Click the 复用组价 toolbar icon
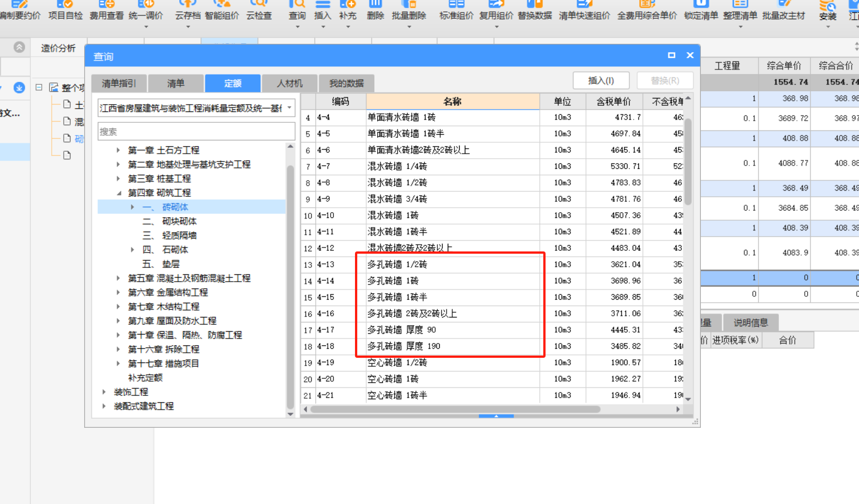This screenshot has height=504, width=859. coord(496,11)
